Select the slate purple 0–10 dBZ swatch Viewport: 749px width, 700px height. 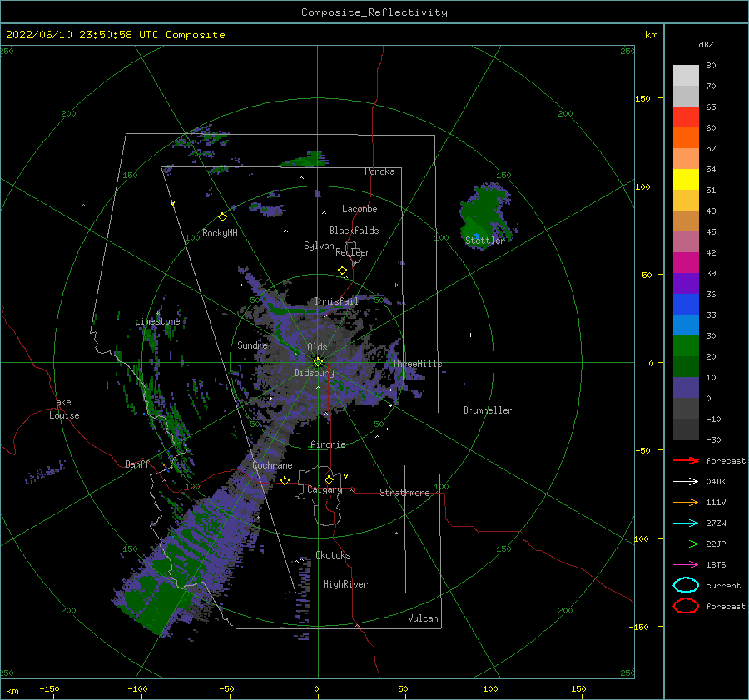pos(686,388)
